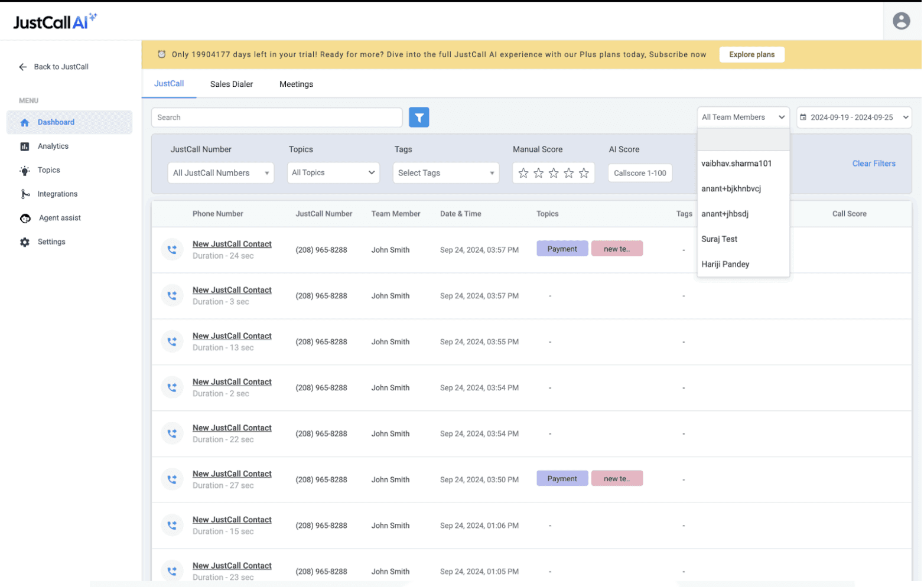Image resolution: width=924 pixels, height=587 pixels.
Task: Click call icon for the 23 sec call
Action: click(172, 572)
